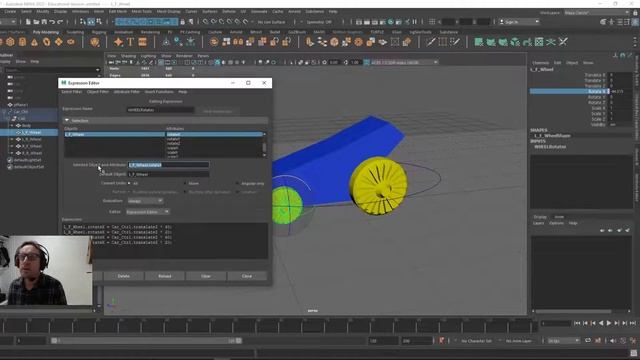Open the Sign In dropdown
This screenshot has width=640, height=360.
click(x=519, y=22)
